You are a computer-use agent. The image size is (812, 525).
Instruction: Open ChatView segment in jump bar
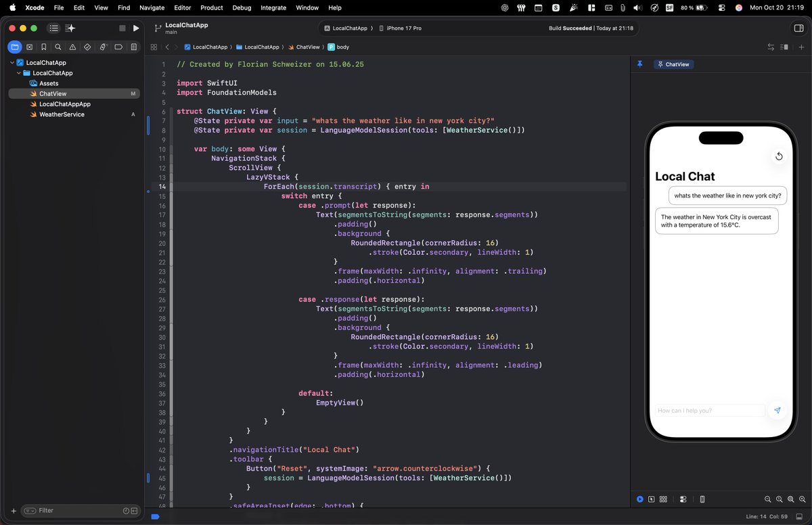click(x=304, y=47)
